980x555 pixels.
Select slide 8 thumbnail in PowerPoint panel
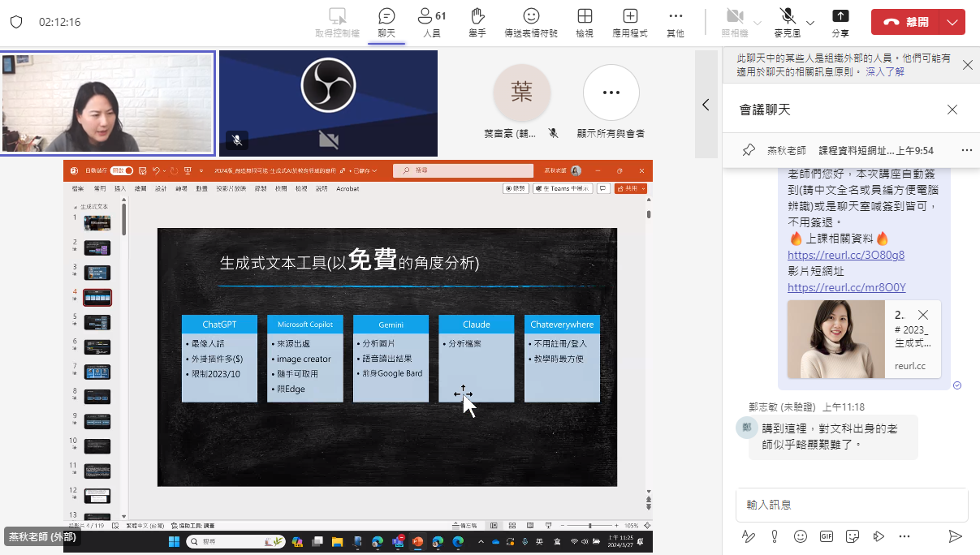[x=97, y=397]
